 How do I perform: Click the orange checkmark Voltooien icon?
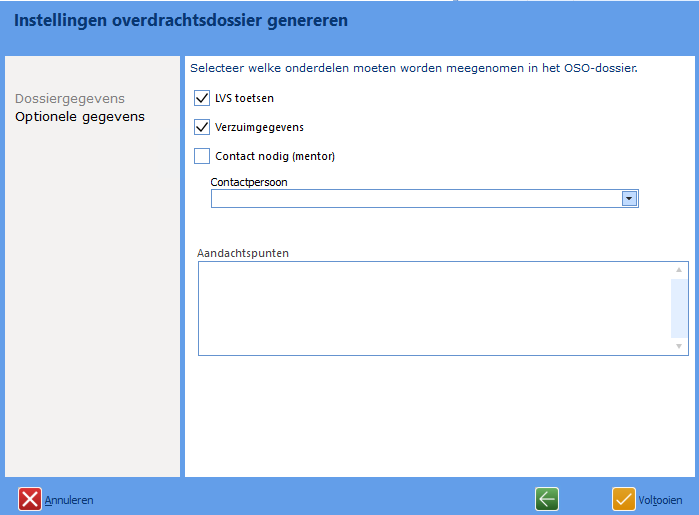click(x=624, y=499)
